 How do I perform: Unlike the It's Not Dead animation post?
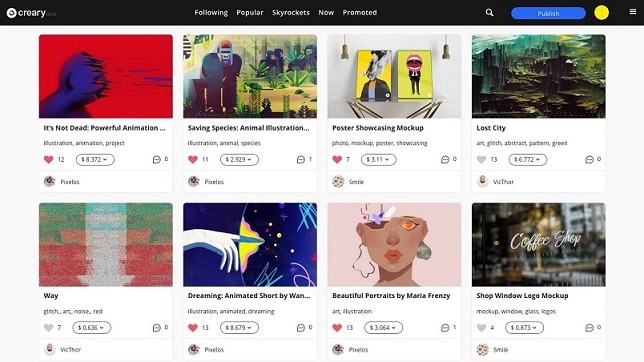(48, 159)
